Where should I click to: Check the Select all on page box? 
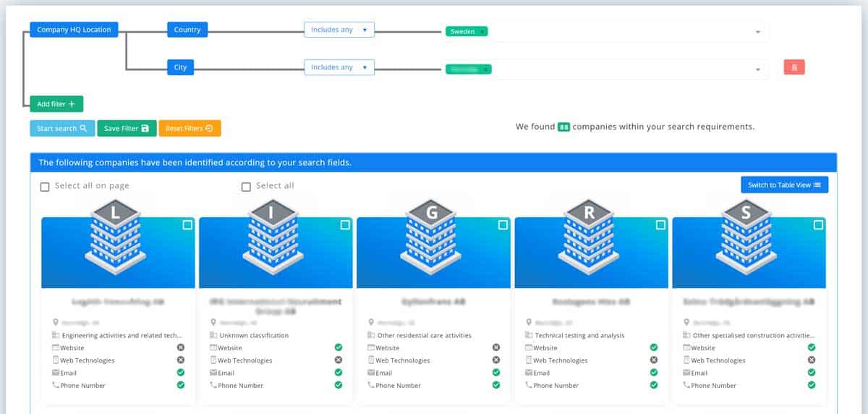pyautogui.click(x=45, y=187)
